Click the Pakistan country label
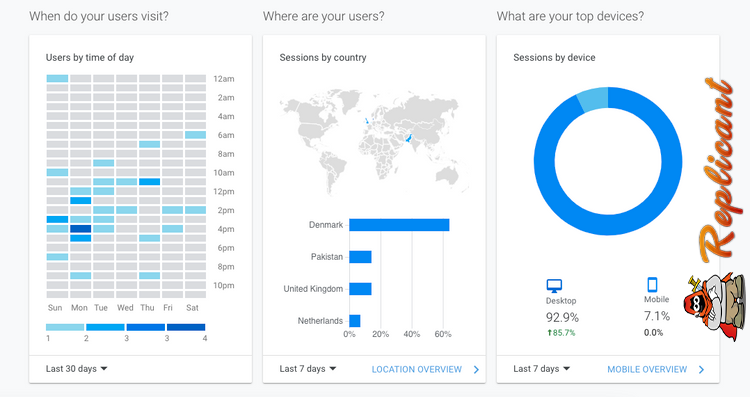 [x=327, y=257]
